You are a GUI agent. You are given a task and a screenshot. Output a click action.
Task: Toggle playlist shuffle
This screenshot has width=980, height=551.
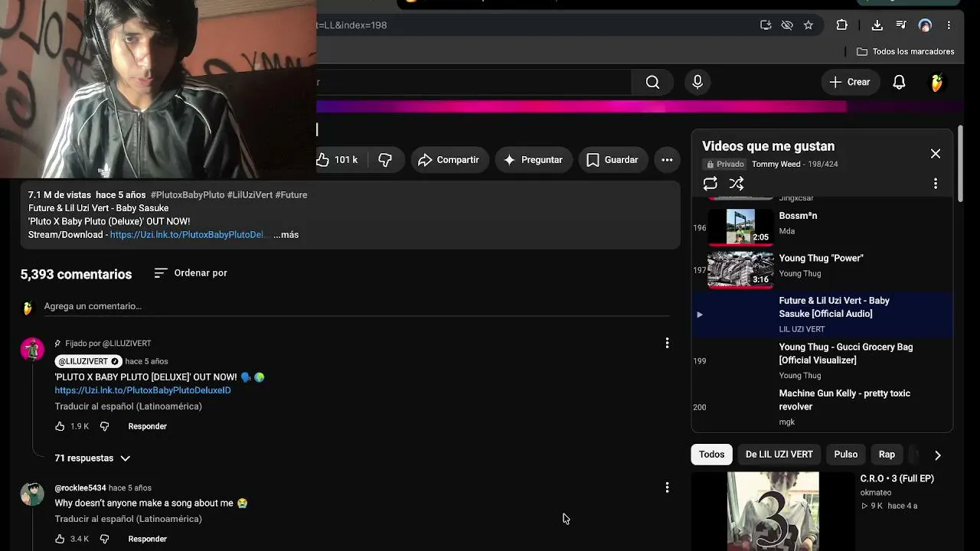point(737,184)
